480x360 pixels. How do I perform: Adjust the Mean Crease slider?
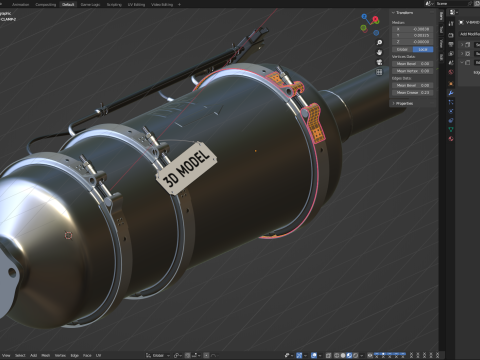click(x=412, y=93)
